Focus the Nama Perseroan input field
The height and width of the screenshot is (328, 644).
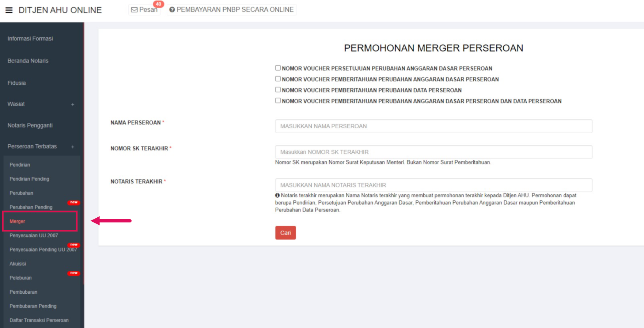433,126
